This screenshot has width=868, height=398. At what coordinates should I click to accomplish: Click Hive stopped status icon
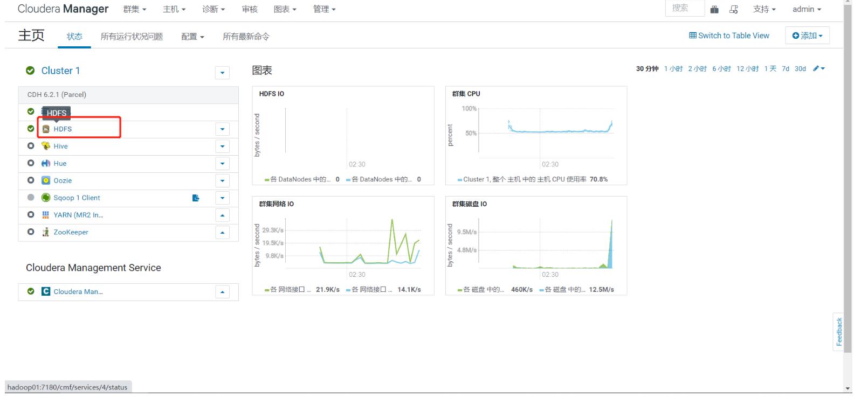pyautogui.click(x=31, y=146)
